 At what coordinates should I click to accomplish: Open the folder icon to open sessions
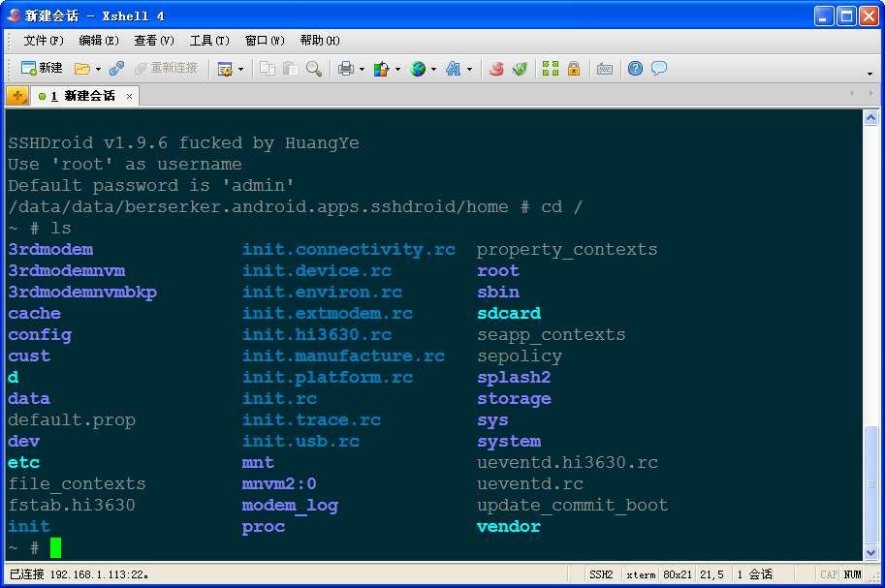[x=82, y=69]
